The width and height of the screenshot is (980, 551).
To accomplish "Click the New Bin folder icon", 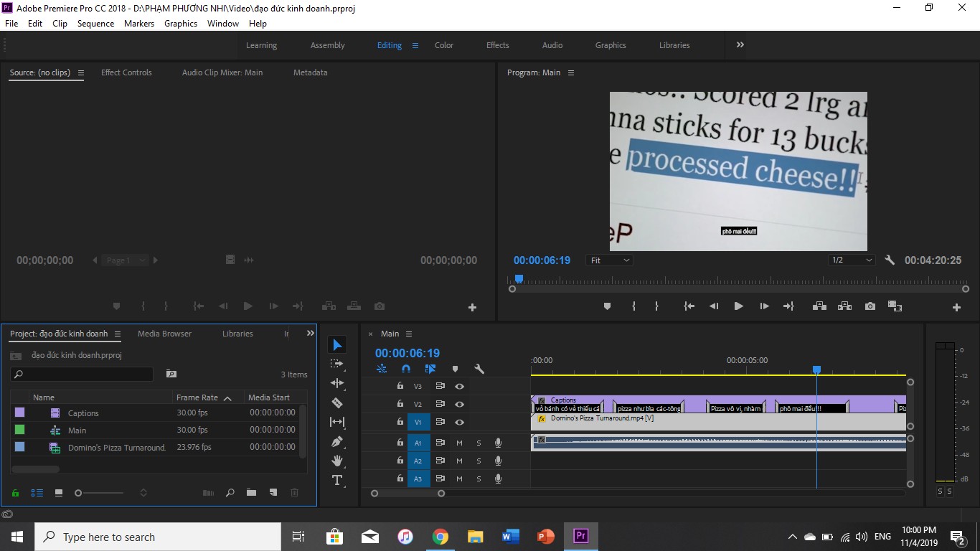I will (x=251, y=492).
